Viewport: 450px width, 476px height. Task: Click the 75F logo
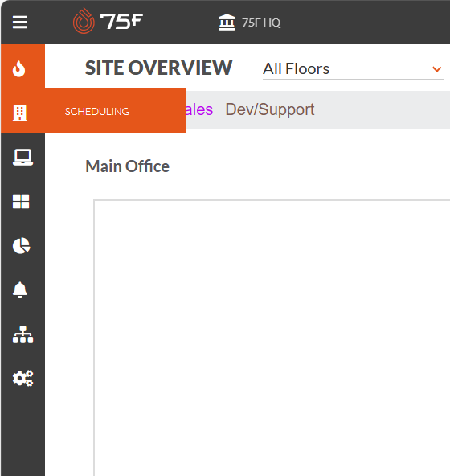(108, 21)
